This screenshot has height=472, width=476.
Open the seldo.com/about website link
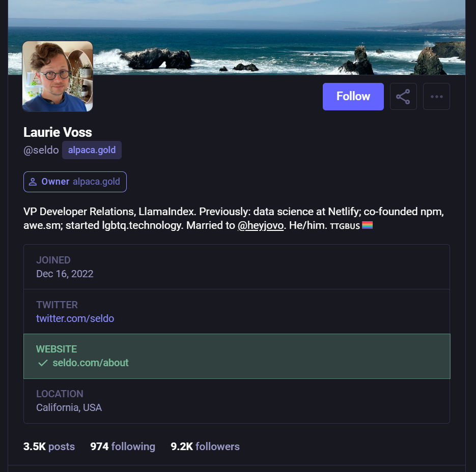pyautogui.click(x=91, y=363)
